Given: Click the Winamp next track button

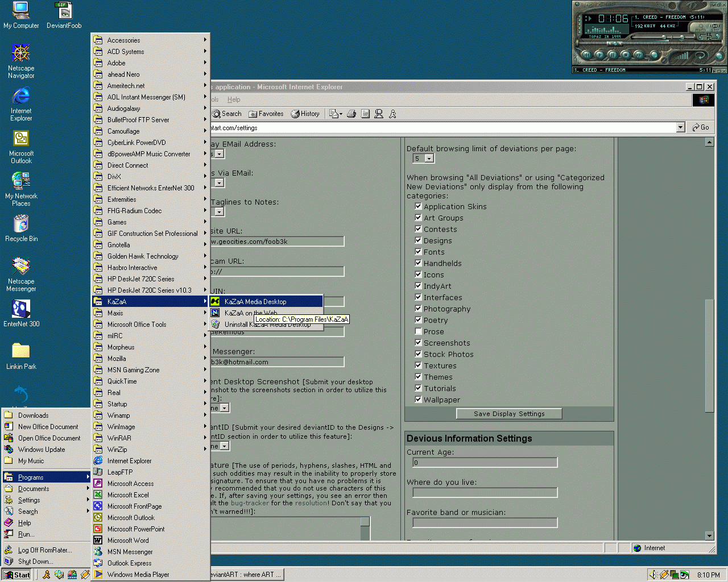Looking at the screenshot, I should pyautogui.click(x=639, y=55).
